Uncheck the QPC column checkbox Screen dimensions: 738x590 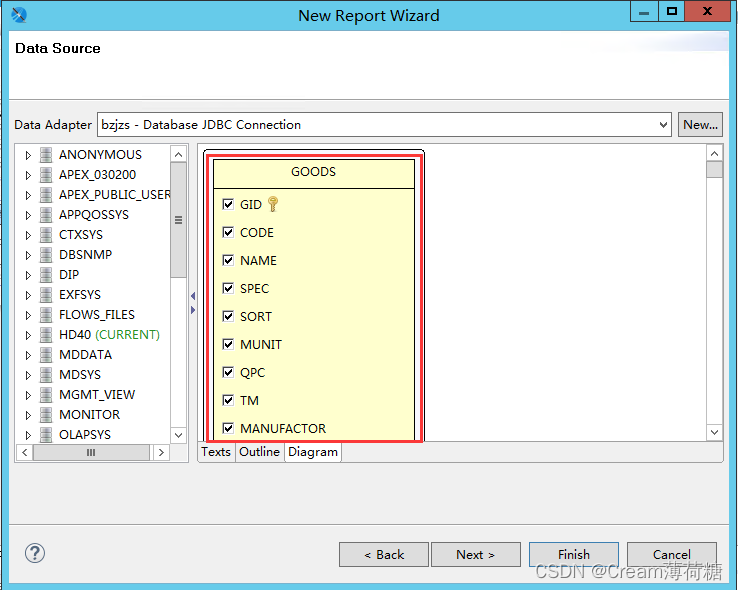pos(228,372)
